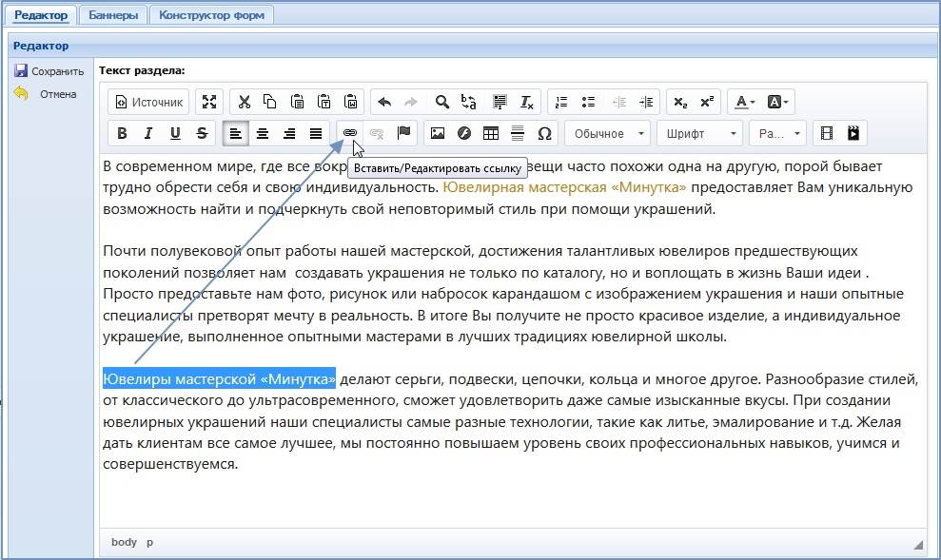
Task: Open the Обычное format dropdown
Action: (609, 133)
